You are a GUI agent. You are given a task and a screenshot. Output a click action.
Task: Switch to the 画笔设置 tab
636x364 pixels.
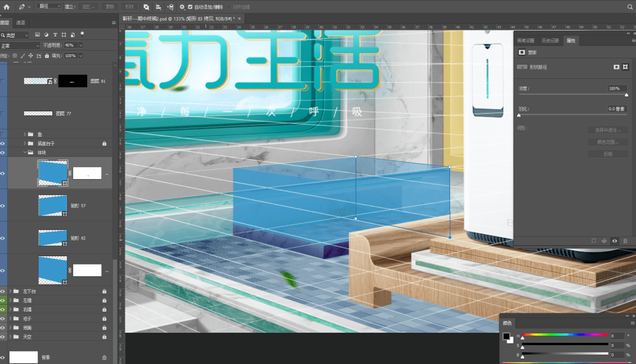pyautogui.click(x=526, y=41)
